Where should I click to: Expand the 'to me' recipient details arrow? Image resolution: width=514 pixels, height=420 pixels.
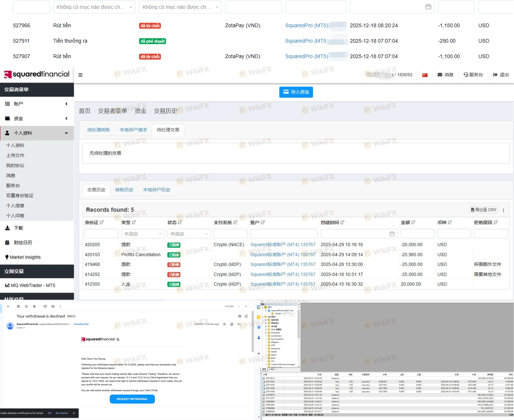pos(24,328)
